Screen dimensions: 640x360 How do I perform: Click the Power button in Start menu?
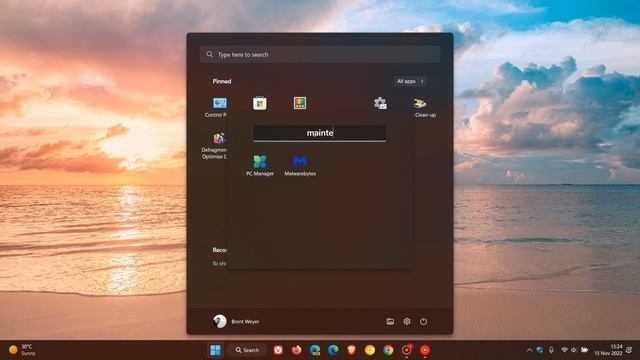423,322
